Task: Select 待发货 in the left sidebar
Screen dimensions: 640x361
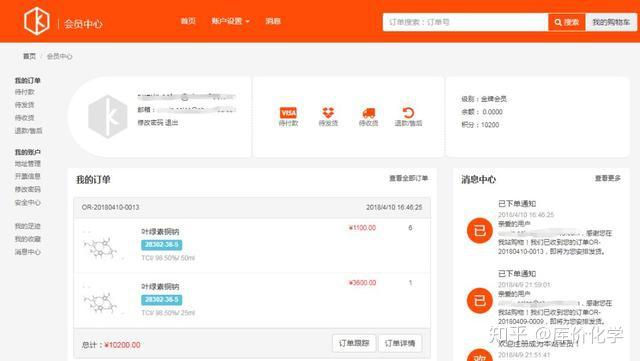Action: tap(24, 105)
